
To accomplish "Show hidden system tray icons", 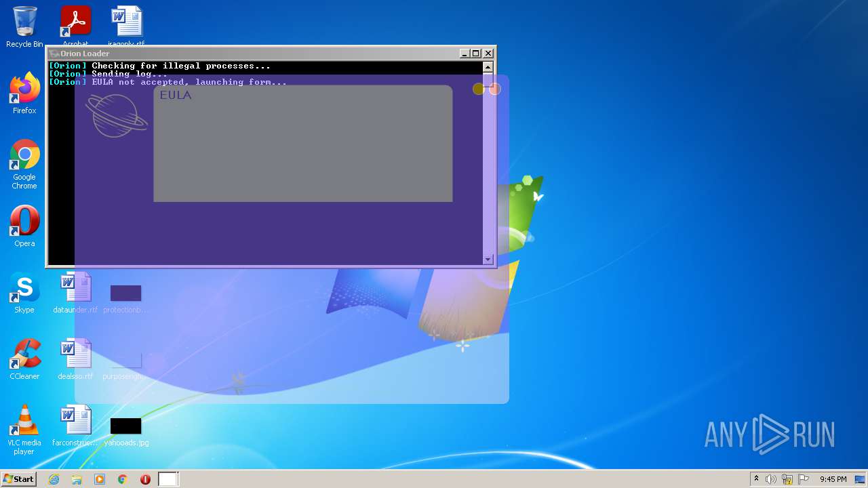I will click(756, 479).
